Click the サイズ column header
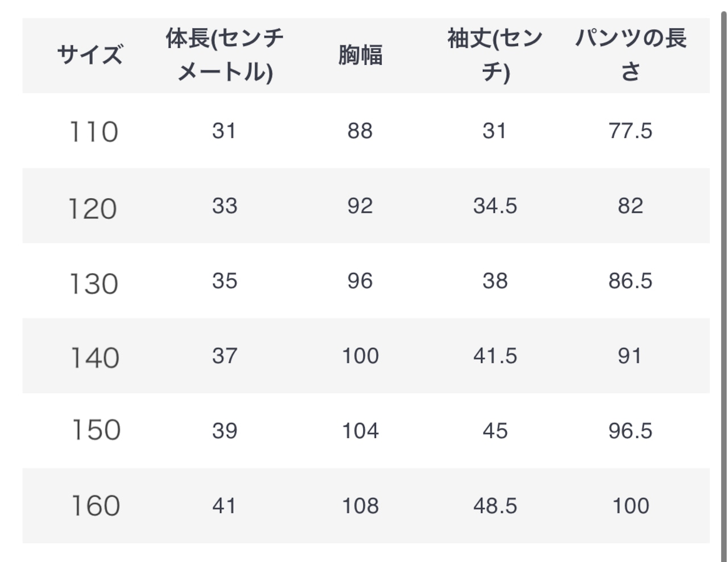The image size is (728, 562). point(90,56)
